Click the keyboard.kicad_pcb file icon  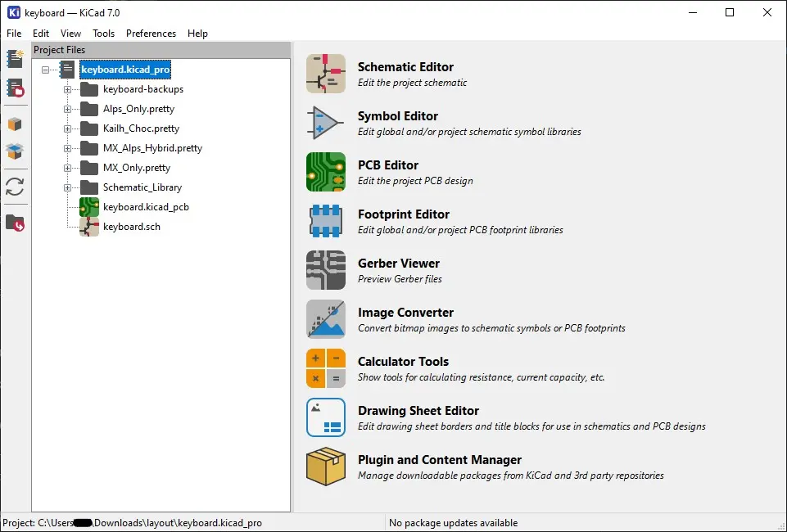(x=89, y=206)
